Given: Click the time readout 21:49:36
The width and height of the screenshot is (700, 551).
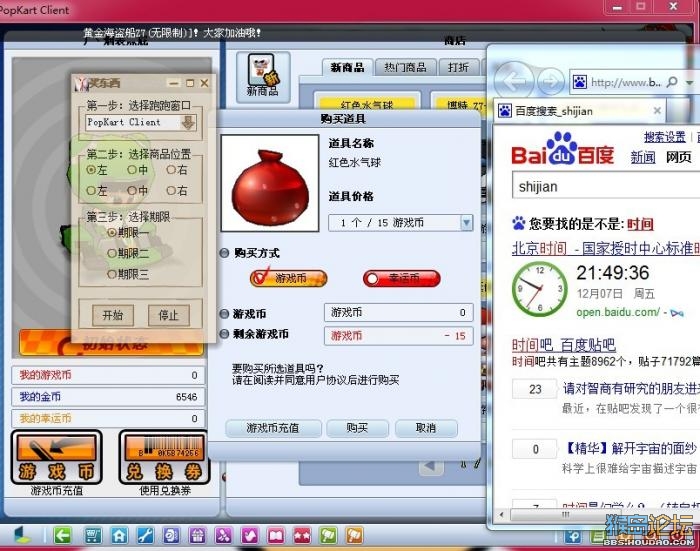Looking at the screenshot, I should coord(612,273).
